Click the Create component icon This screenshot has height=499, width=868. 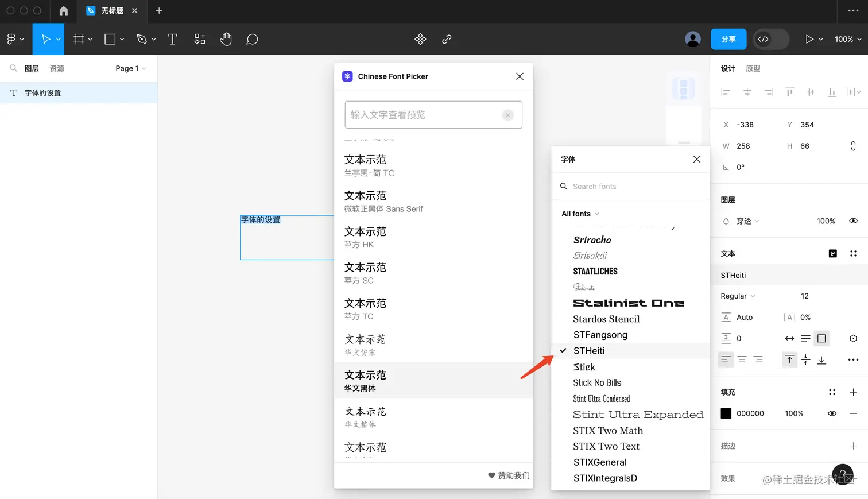tap(420, 39)
